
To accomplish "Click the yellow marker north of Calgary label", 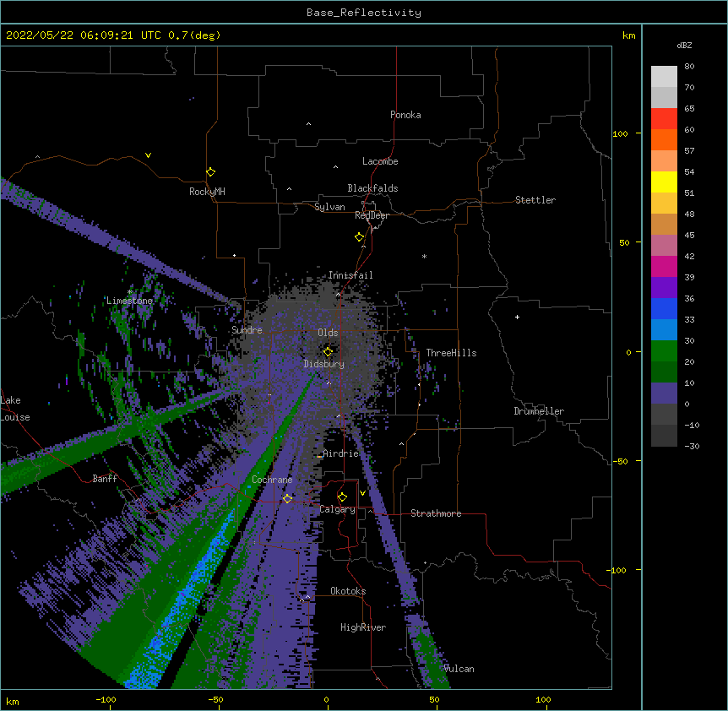I will pyautogui.click(x=342, y=497).
